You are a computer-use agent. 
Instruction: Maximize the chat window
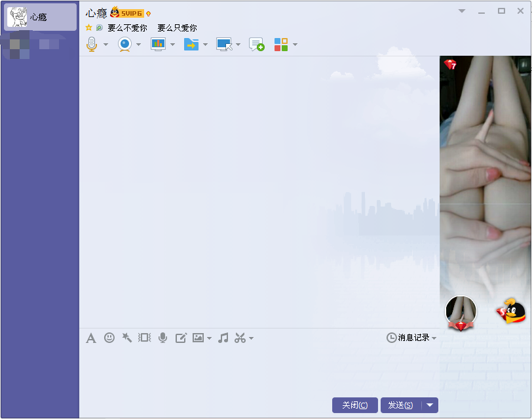(501, 11)
